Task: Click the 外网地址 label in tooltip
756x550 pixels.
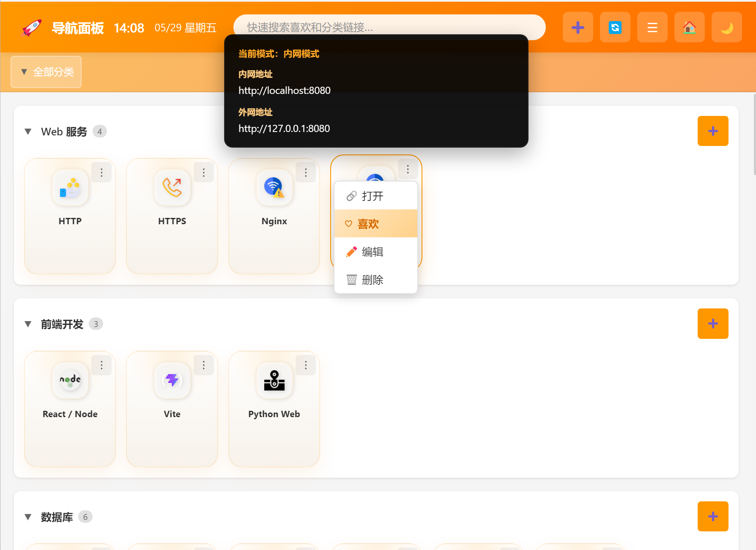Action: click(255, 112)
